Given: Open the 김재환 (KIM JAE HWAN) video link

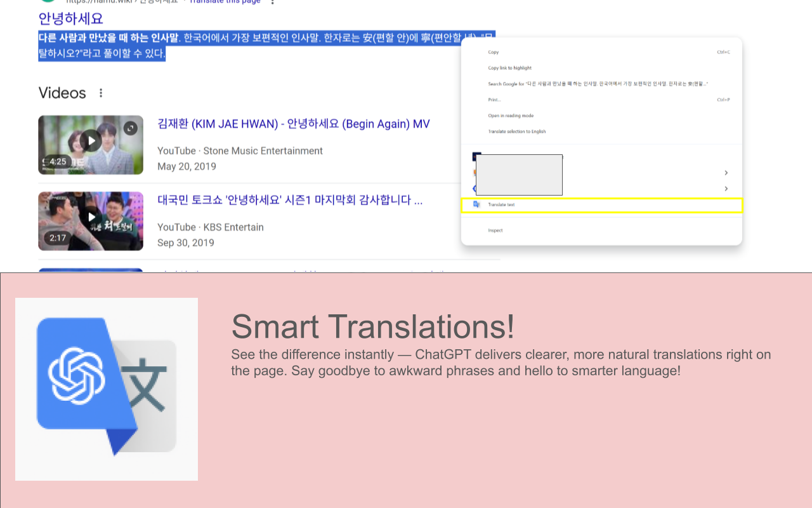Looking at the screenshot, I should point(294,124).
